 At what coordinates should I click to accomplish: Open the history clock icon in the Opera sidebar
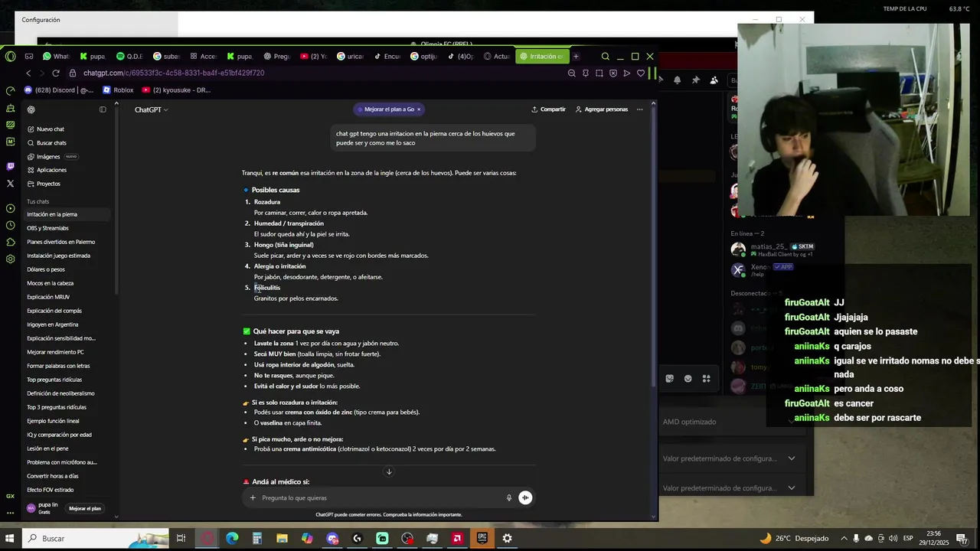(x=10, y=225)
